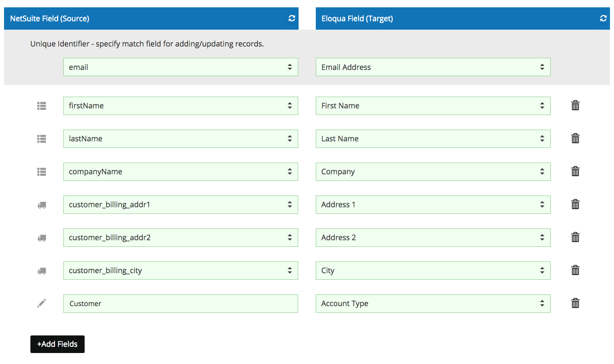This screenshot has height=364, width=614.
Task: Delete the firstName mapping row
Action: [575, 105]
